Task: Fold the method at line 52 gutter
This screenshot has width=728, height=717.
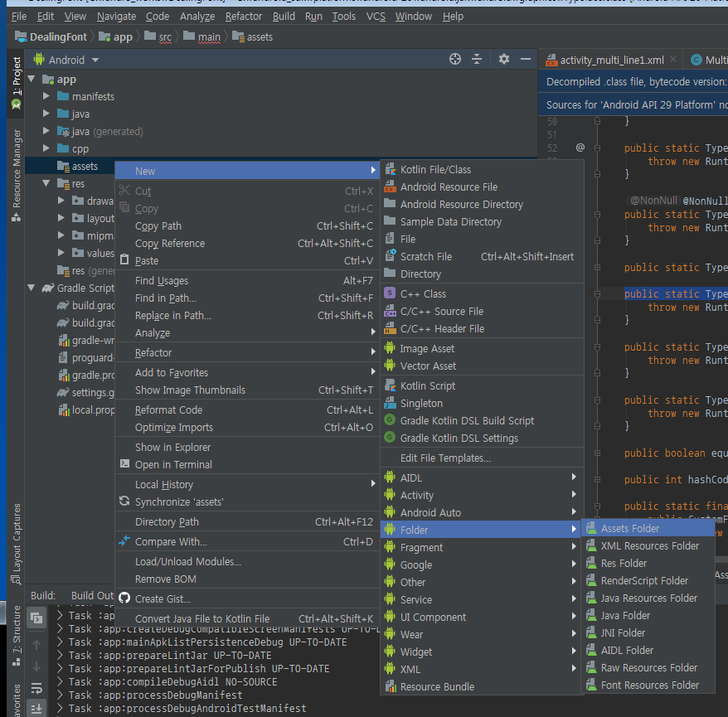Action: pos(598,148)
